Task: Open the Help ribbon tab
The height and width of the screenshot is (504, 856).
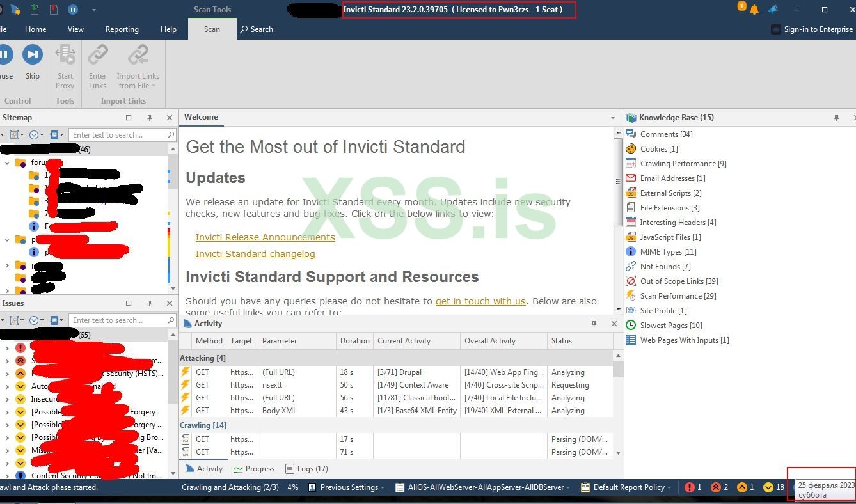Action: pos(168,29)
